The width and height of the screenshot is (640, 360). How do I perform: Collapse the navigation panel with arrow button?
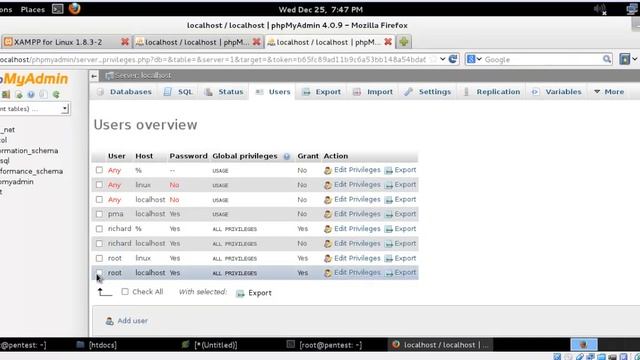click(94, 76)
